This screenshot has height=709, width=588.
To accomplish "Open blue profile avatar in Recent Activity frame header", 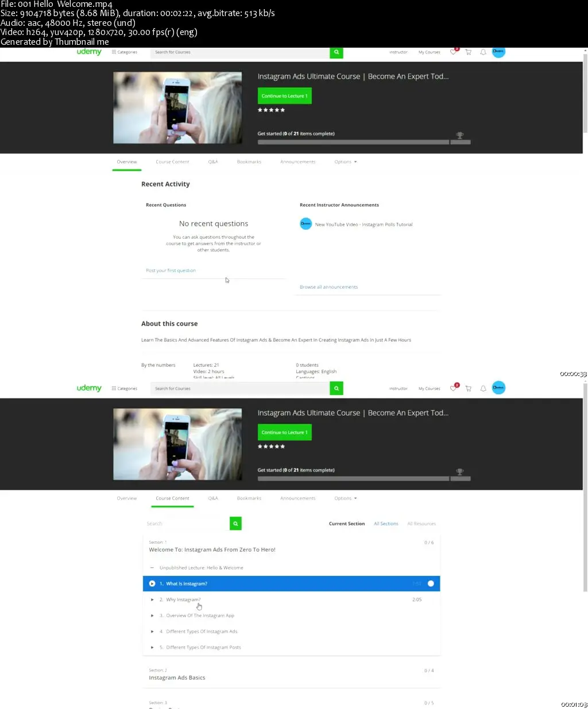I will click(x=498, y=52).
